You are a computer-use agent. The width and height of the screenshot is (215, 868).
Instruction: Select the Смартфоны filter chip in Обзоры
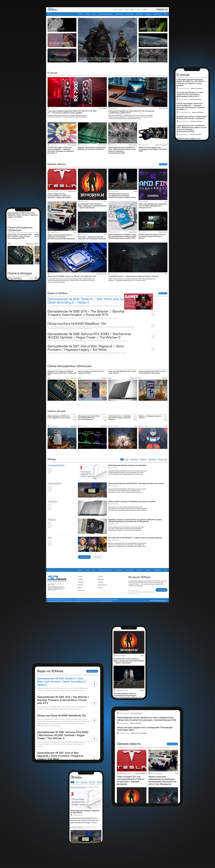(144, 459)
